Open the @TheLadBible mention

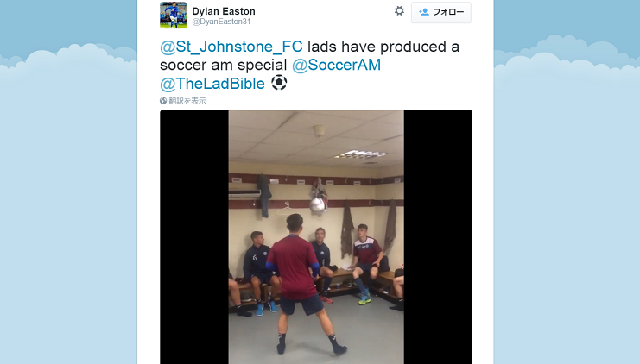tap(212, 84)
